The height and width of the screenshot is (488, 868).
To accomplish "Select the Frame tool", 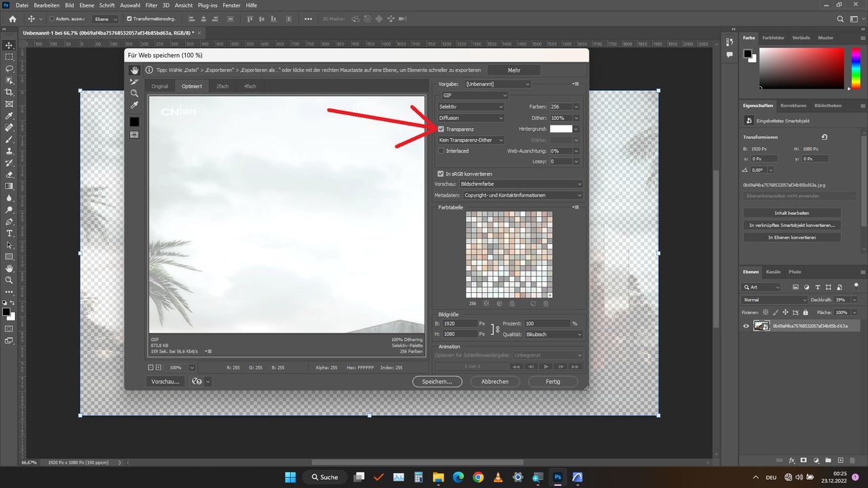I will pos(9,104).
